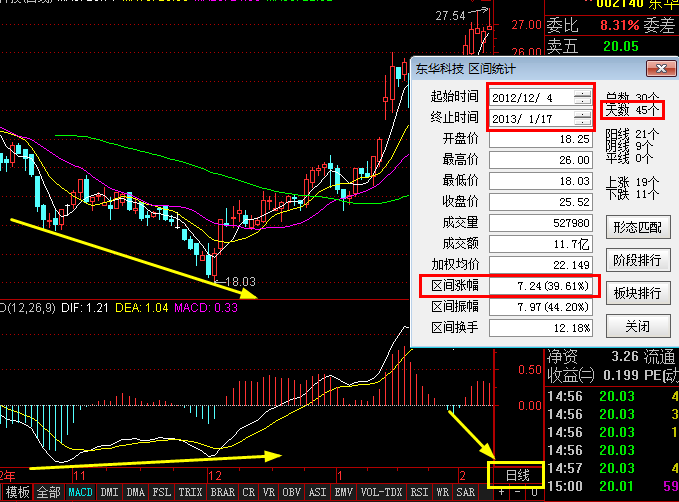Click the 区间振幅 value 7.97(44.20%)
The image size is (679, 502).
[x=541, y=307]
